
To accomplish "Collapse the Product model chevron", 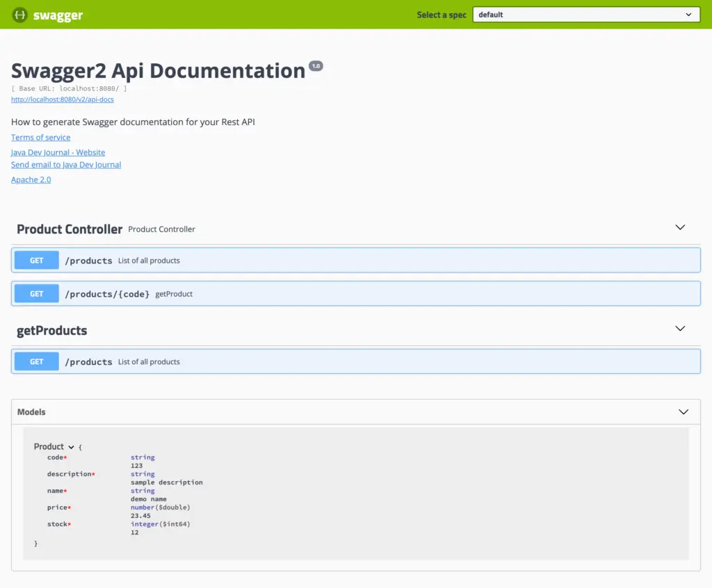I will pyautogui.click(x=72, y=447).
